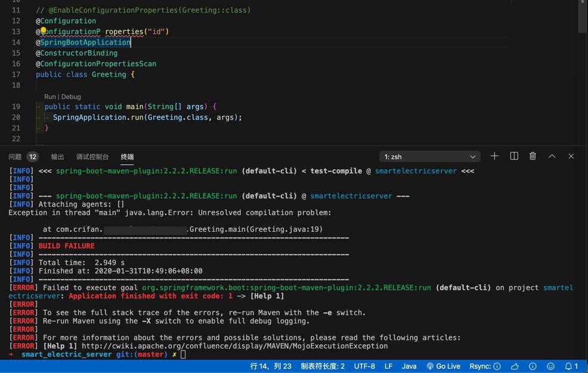The image size is (588, 373).
Task: Click the problems count badge 12
Action: pyautogui.click(x=33, y=157)
